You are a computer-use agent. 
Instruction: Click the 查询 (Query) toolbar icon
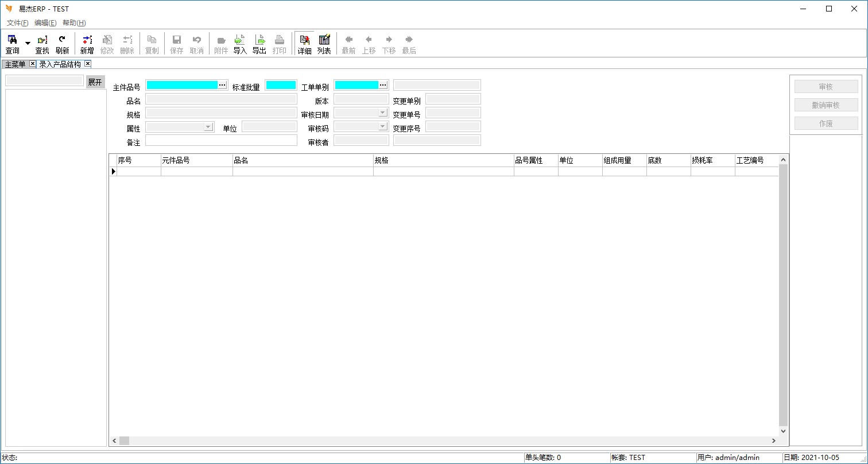[12, 44]
